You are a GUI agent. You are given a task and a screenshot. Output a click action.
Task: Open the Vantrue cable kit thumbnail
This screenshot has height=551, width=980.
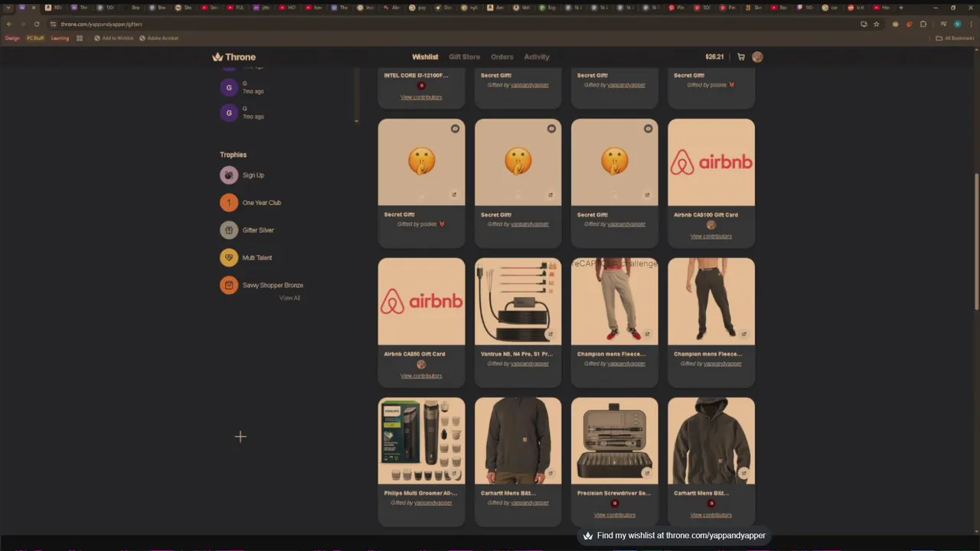pos(518,302)
